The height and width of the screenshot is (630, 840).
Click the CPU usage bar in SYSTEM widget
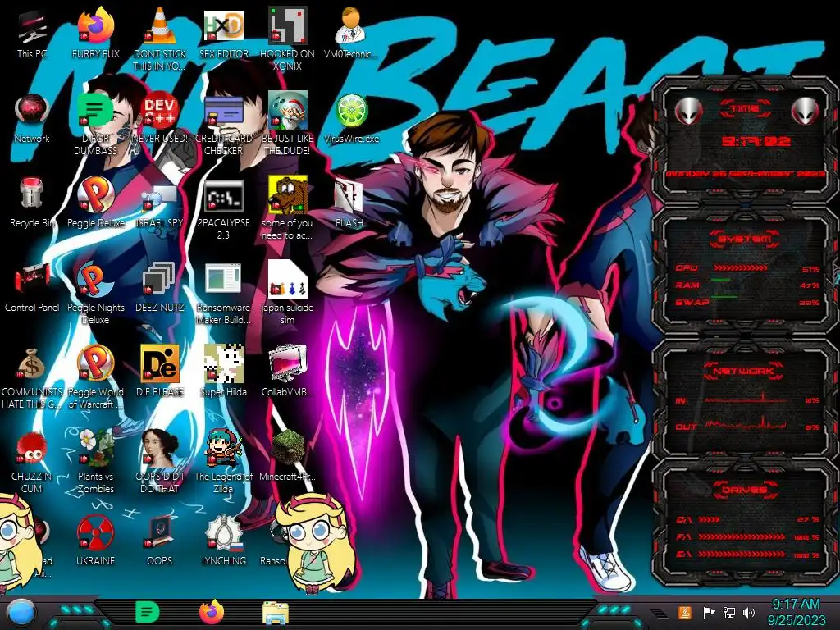click(x=741, y=268)
